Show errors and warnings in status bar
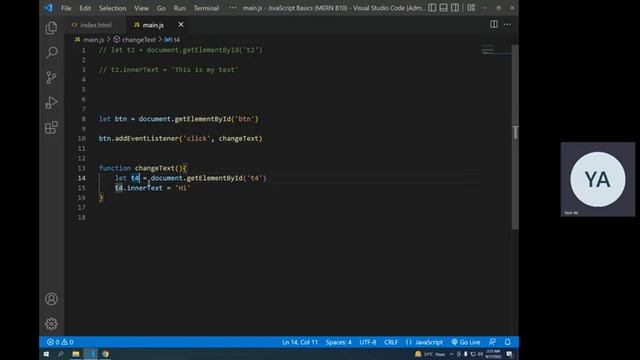640x360 pixels. click(60, 342)
